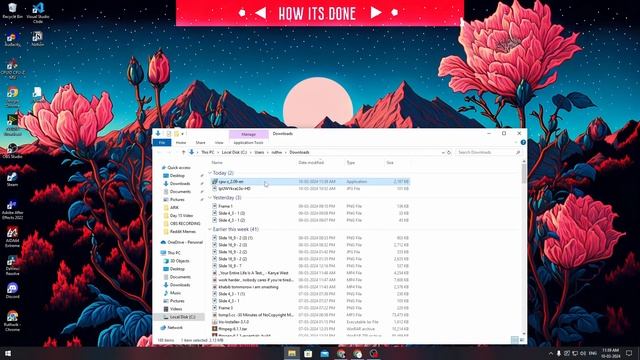Open Quick Access Toolbar customize dropdown
The height and width of the screenshot is (360, 640).
tap(182, 133)
